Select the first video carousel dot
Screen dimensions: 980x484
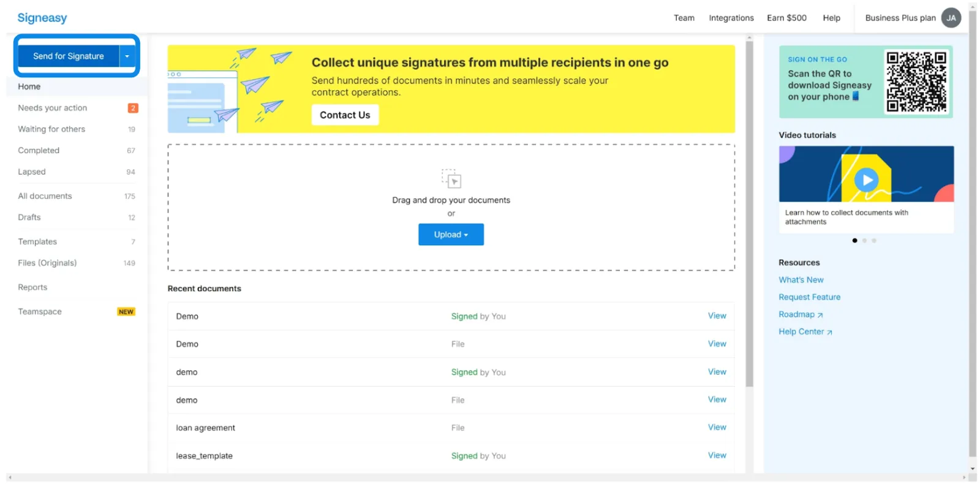pyautogui.click(x=854, y=241)
